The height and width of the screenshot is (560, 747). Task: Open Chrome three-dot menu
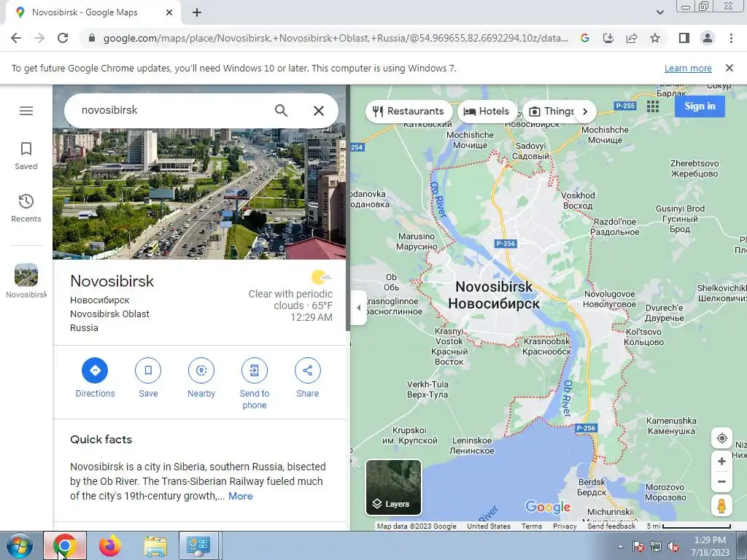[x=731, y=38]
